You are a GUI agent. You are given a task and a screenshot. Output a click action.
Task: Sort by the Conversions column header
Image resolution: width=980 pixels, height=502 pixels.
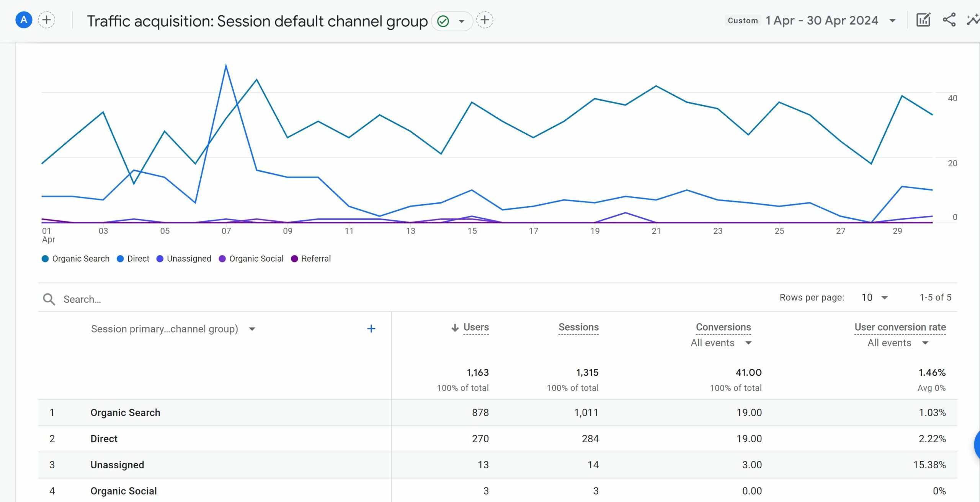(x=723, y=327)
